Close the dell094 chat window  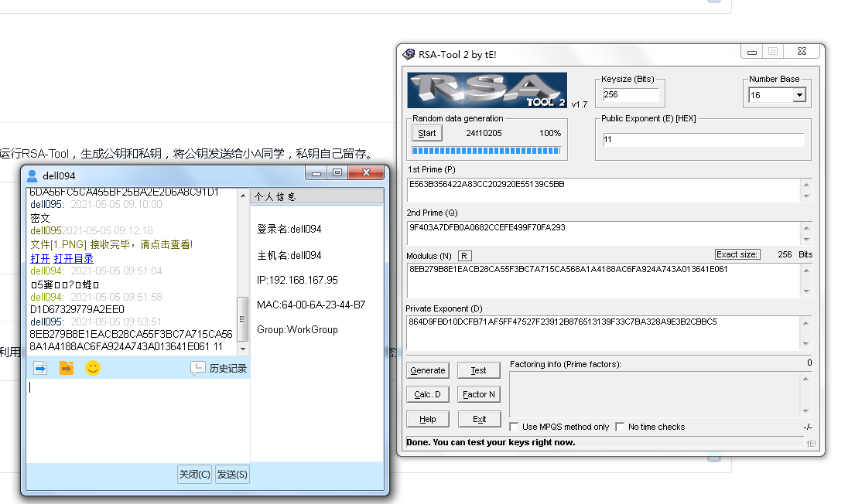pos(367,173)
